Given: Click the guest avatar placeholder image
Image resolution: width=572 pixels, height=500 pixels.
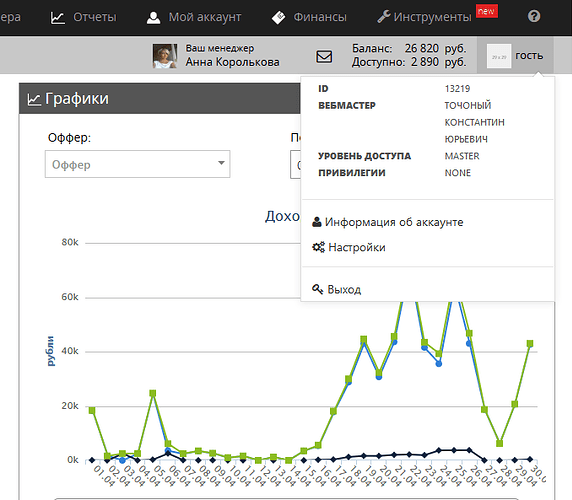Looking at the screenshot, I should [x=499, y=56].
